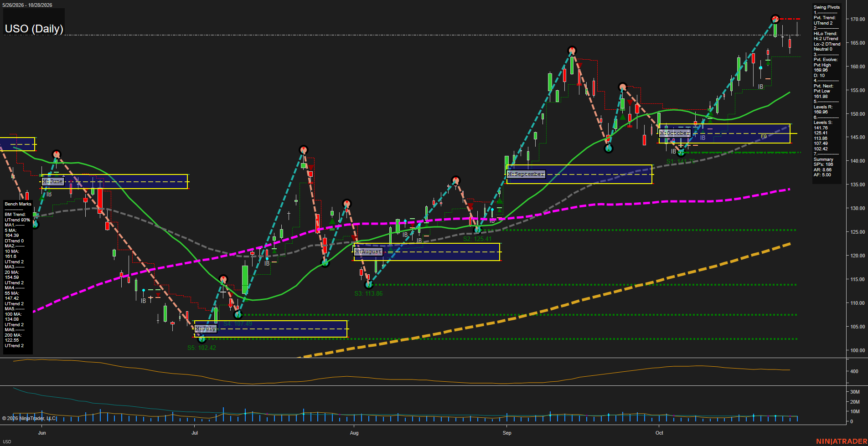Click the Oct label on the time axis

659,433
